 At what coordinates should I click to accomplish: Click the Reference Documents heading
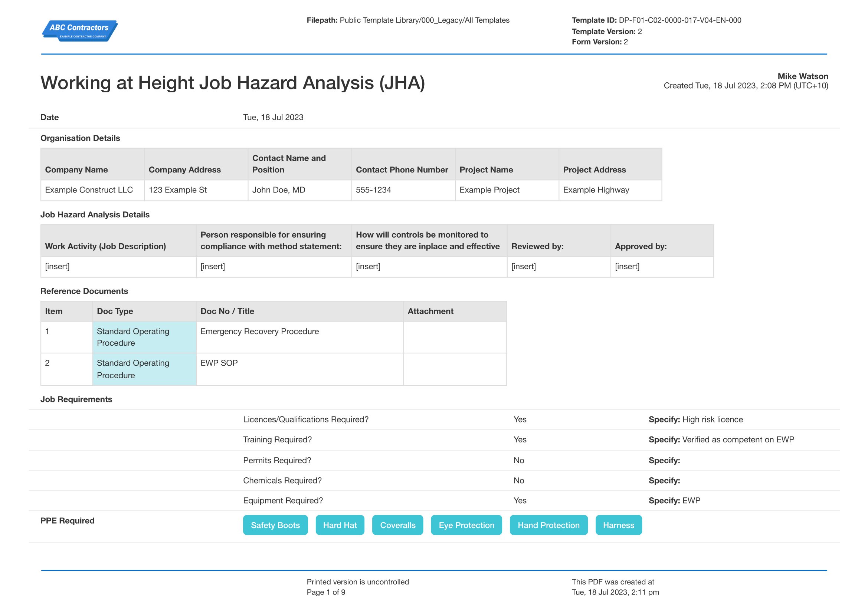click(x=84, y=291)
